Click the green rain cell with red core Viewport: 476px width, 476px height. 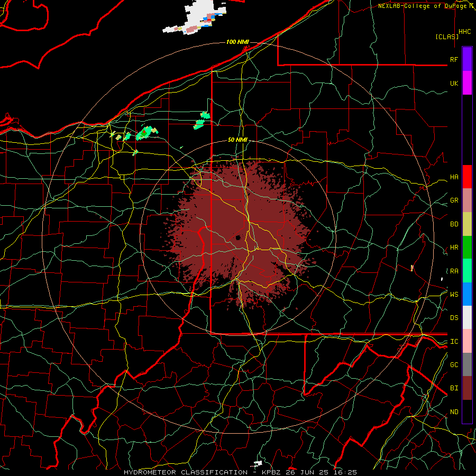145,133
